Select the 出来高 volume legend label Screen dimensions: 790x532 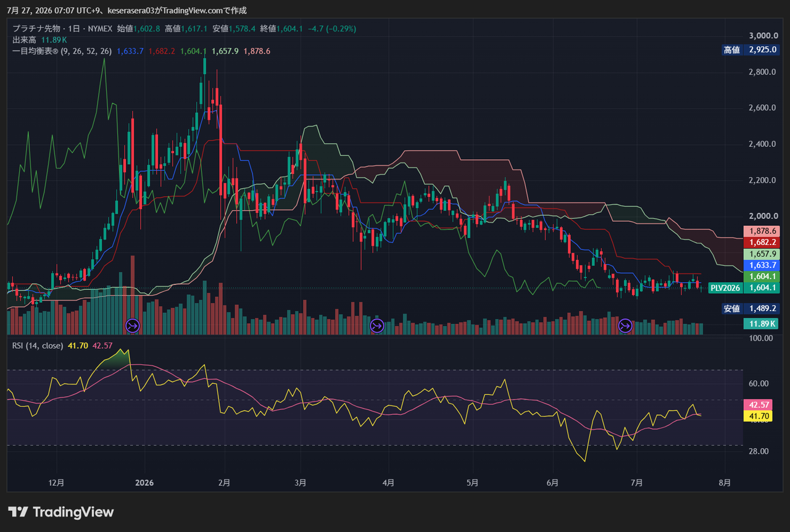point(25,39)
